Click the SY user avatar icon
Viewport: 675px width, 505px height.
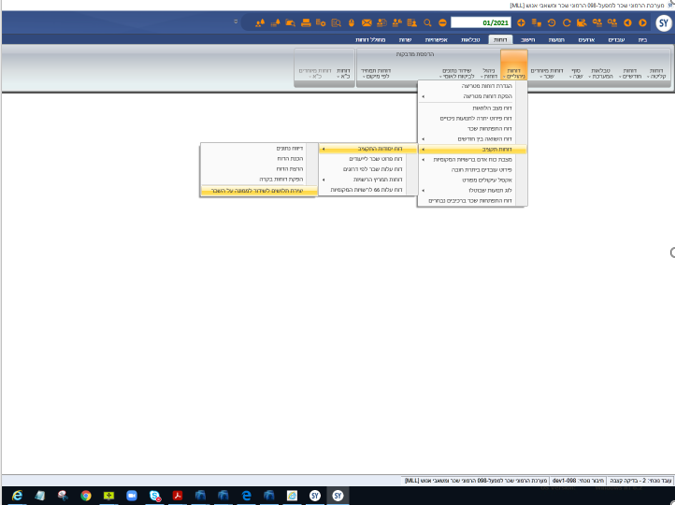coord(663,22)
